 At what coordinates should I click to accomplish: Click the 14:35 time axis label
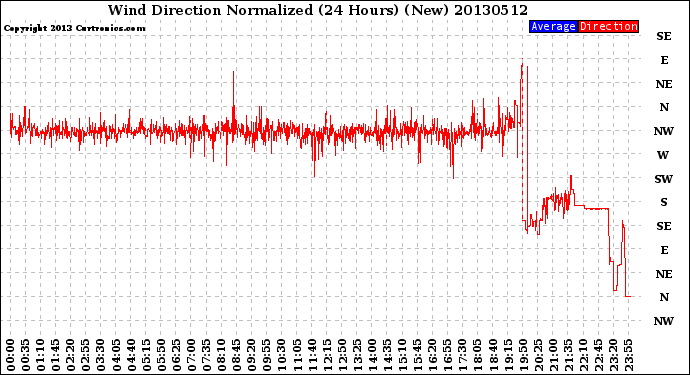point(387,355)
